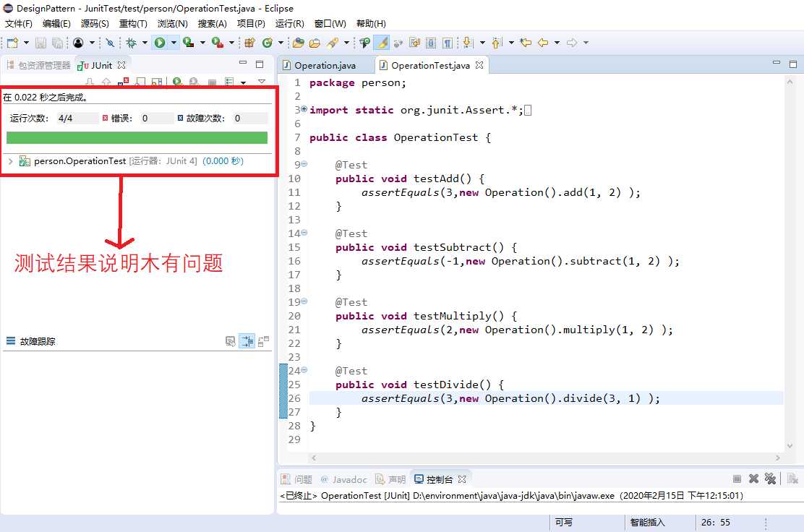Screen dimensions: 804x532
Task: Open the 运行(R) menu
Action: tap(290, 24)
